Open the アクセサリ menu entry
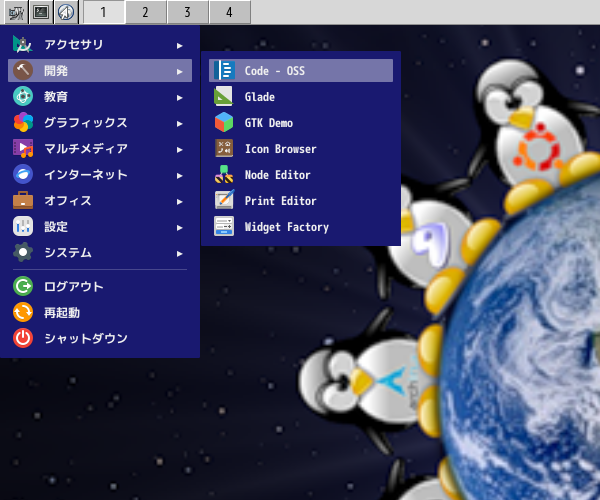Screen dimensions: 600x500 tap(100, 44)
